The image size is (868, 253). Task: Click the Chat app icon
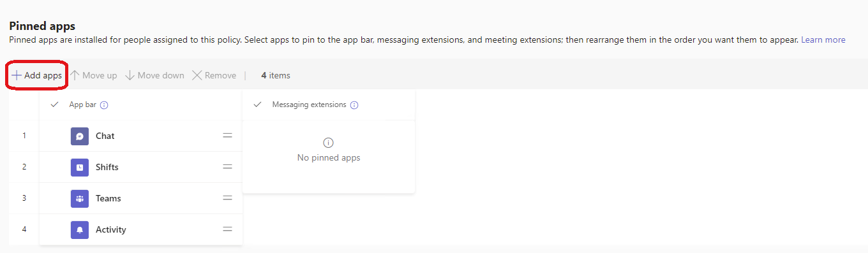pos(80,136)
